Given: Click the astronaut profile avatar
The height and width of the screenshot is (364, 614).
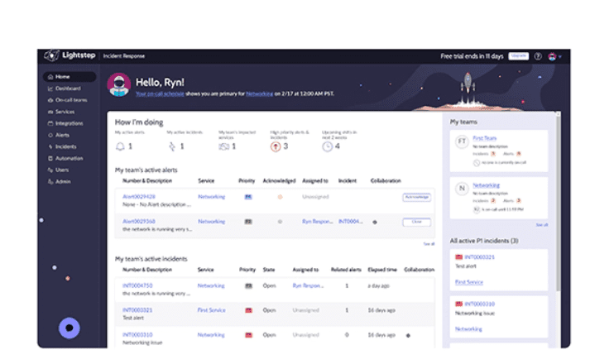Looking at the screenshot, I should tap(119, 84).
